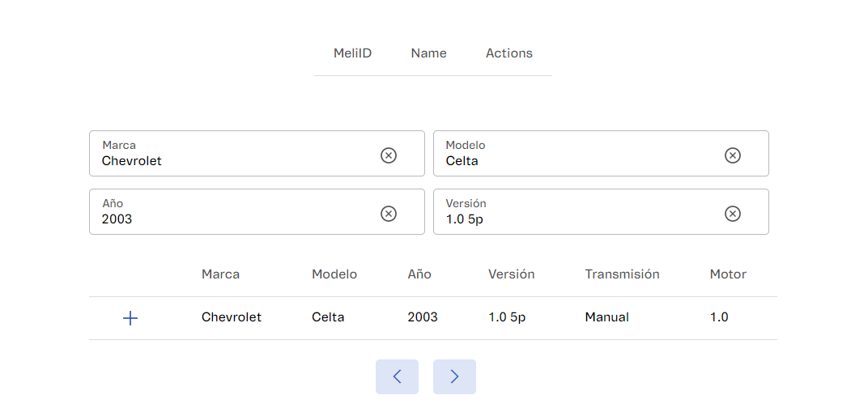This screenshot has height=408, width=868.
Task: Clear the Marca field value
Action: (x=389, y=155)
